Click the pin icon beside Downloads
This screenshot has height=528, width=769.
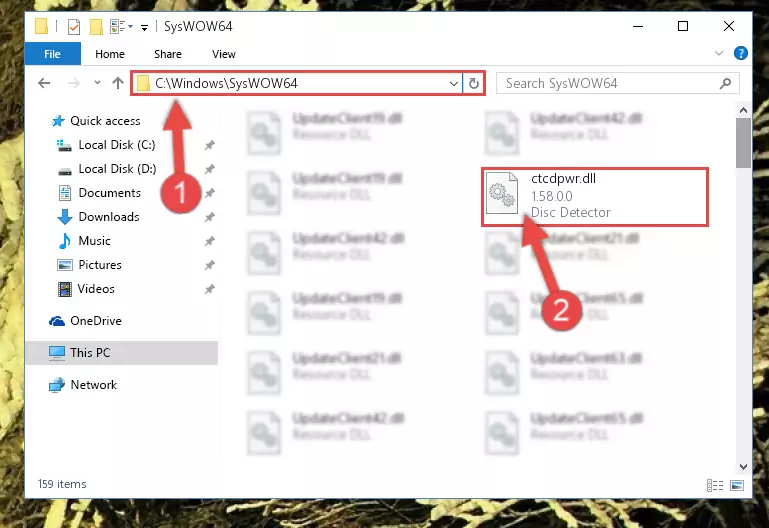click(x=209, y=217)
